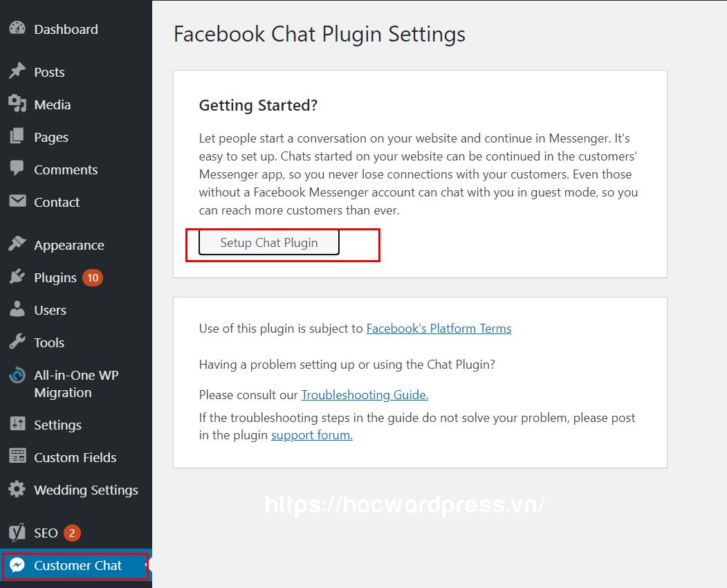Open the Settings menu item
Image resolution: width=727 pixels, height=588 pixels.
57,425
